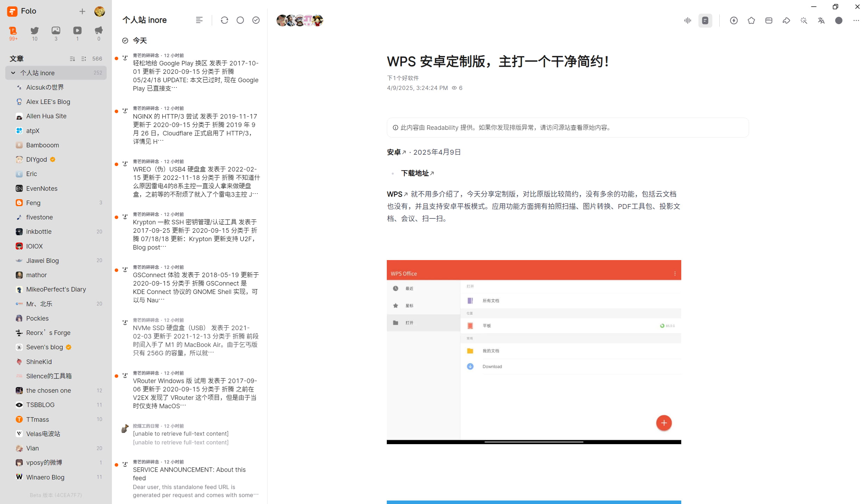Switch to the Pictures view tab

(56, 34)
